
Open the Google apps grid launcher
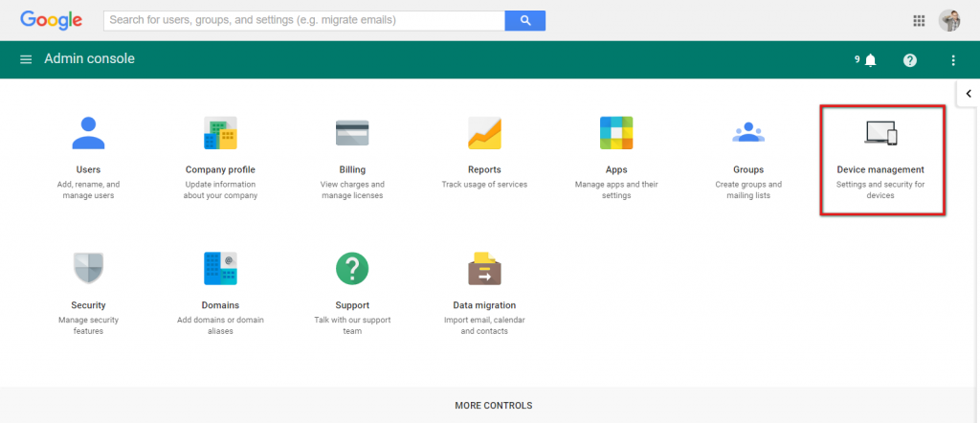click(919, 20)
